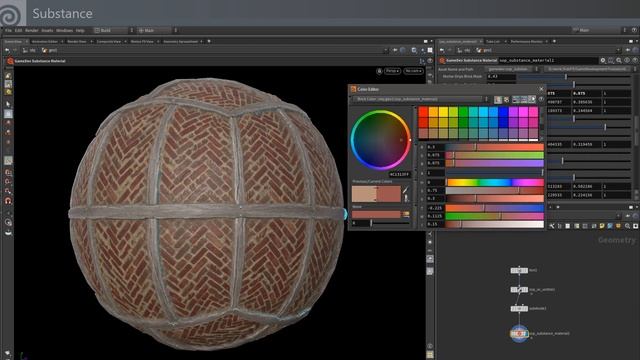Image resolution: width=640 pixels, height=360 pixels.
Task: Click the parameter search magnifier icon
Action: (x=619, y=60)
